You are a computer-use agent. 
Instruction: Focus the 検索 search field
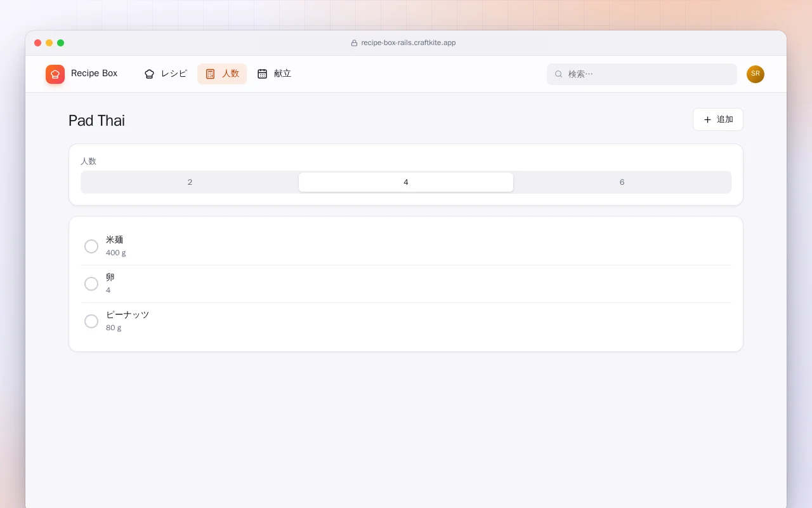coord(642,74)
